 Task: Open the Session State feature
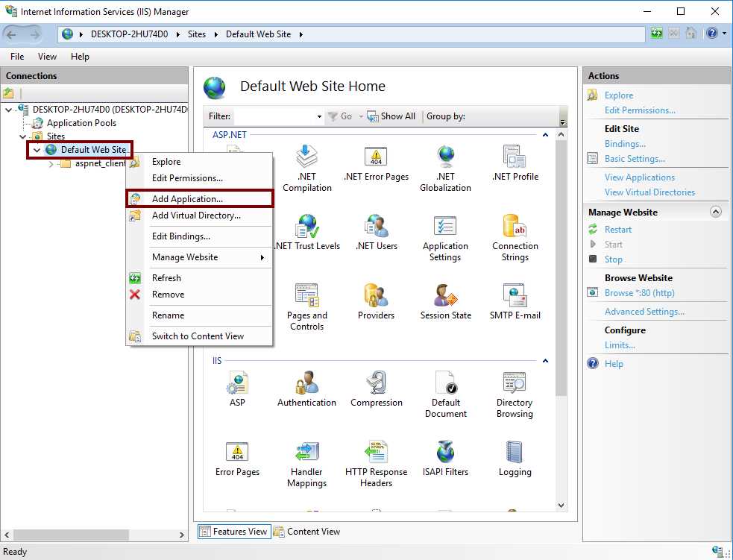point(445,297)
